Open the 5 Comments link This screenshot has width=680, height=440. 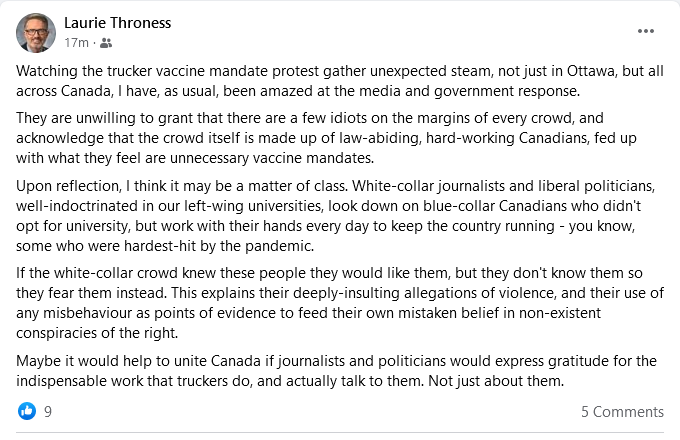click(622, 411)
